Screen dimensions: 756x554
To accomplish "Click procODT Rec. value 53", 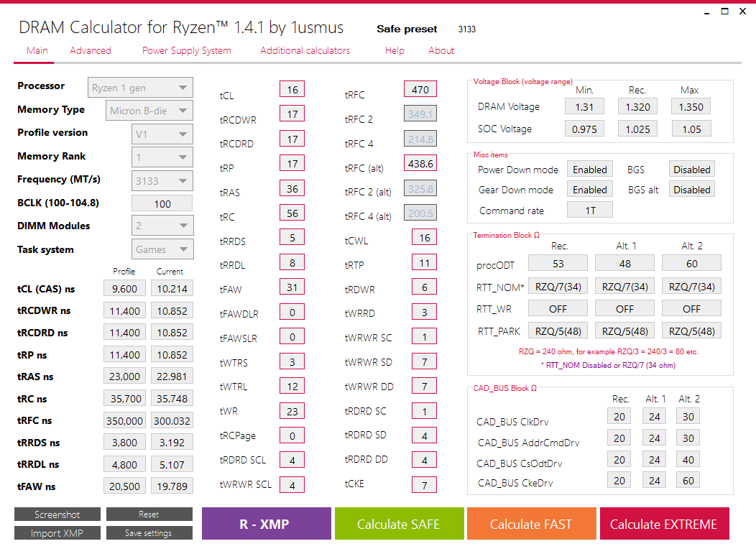I will pos(558,264).
